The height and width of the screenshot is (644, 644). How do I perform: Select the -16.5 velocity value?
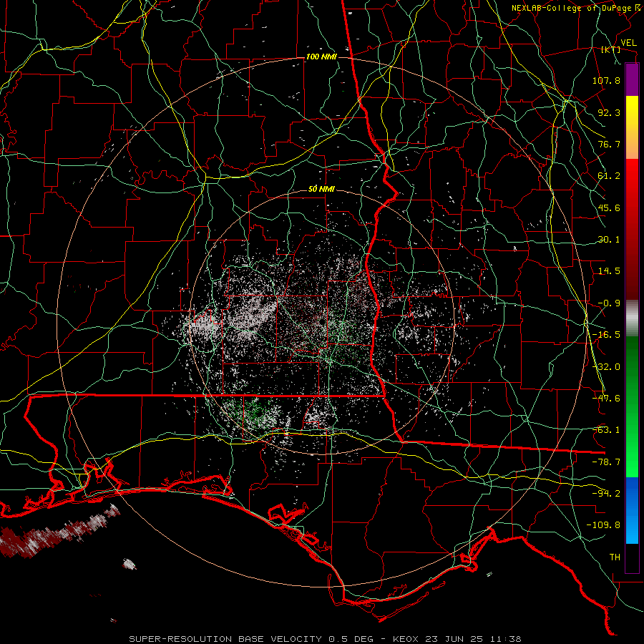606,335
